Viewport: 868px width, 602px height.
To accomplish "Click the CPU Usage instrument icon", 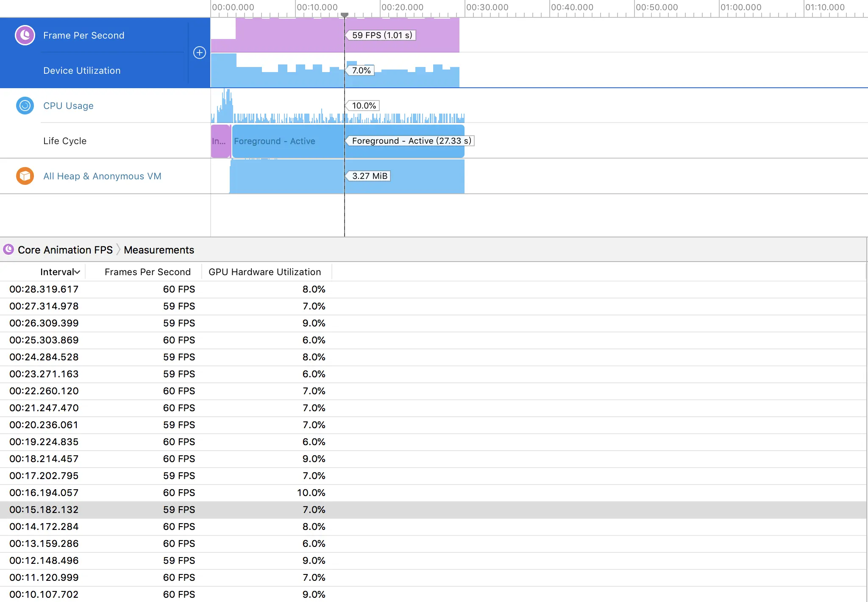I will coord(25,106).
